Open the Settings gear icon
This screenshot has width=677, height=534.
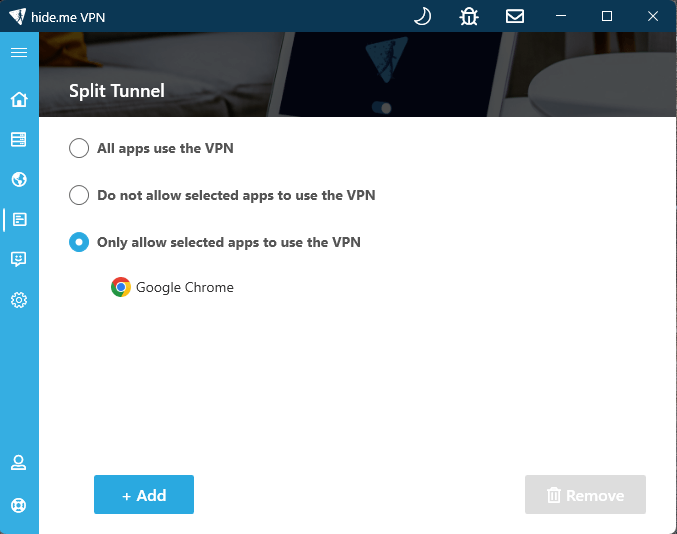(x=19, y=300)
